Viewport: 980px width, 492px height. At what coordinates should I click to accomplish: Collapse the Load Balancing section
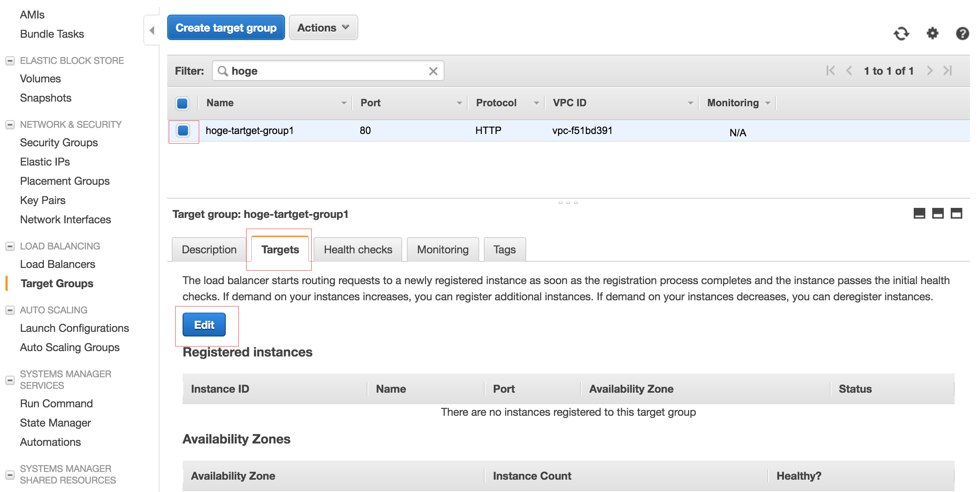[10, 246]
